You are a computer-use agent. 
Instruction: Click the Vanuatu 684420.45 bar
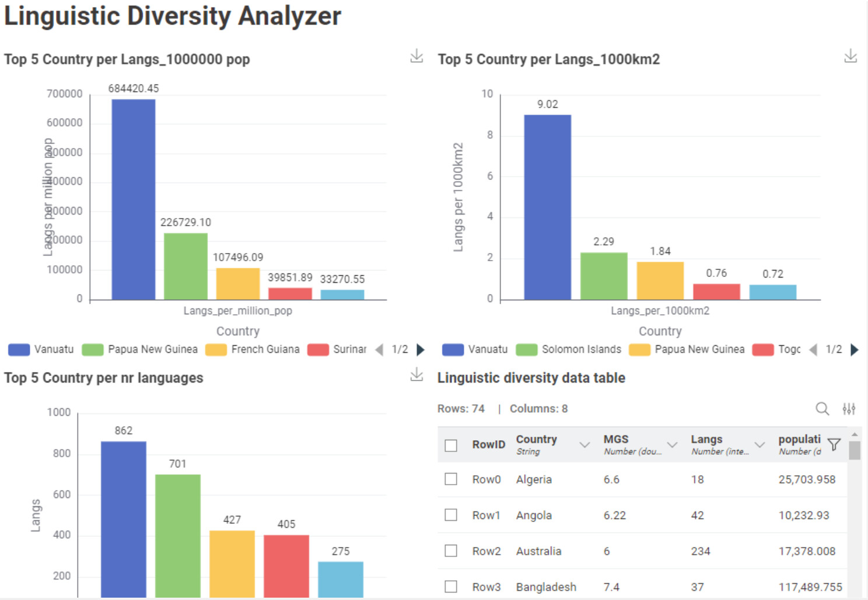134,199
